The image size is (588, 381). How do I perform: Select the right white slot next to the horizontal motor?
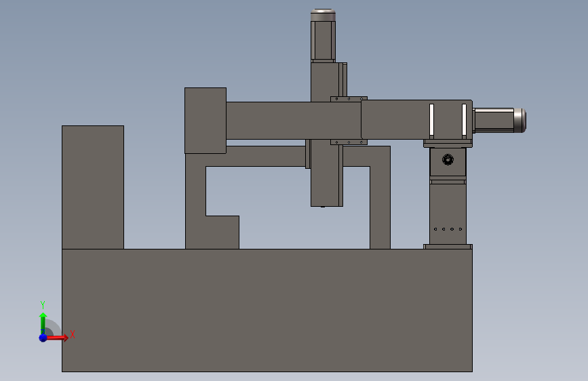(465, 119)
